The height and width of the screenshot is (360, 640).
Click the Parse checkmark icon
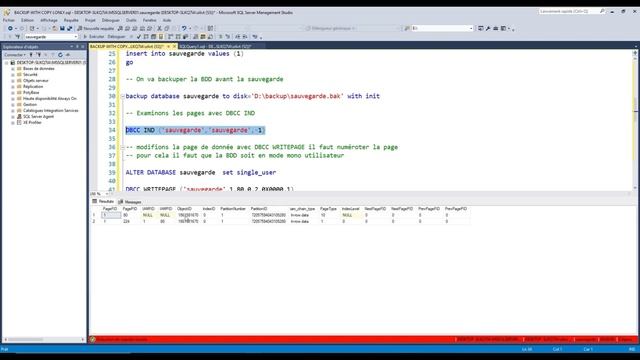click(138, 37)
